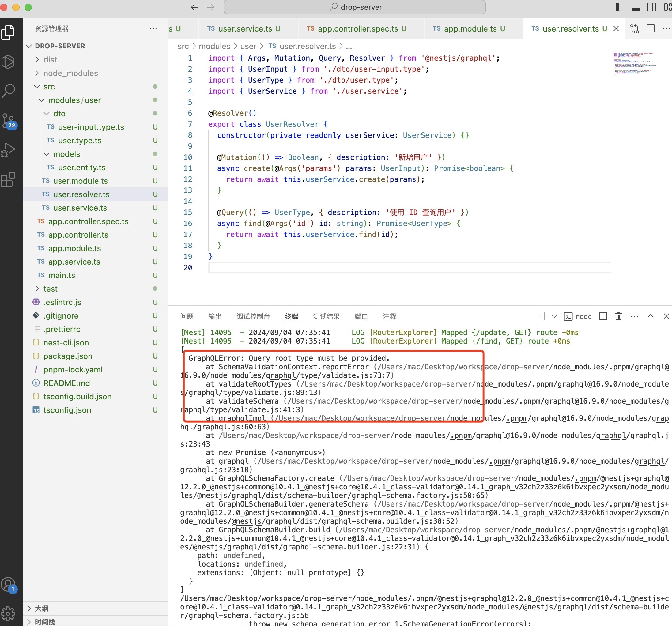Open Source Control view with 22 badge
The height and width of the screenshot is (626, 672).
(9, 121)
